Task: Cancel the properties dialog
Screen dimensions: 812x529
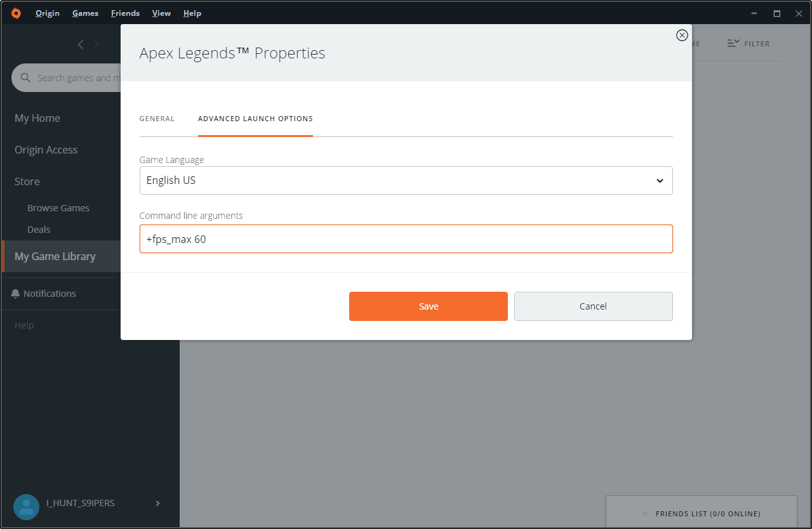Action: pos(594,306)
